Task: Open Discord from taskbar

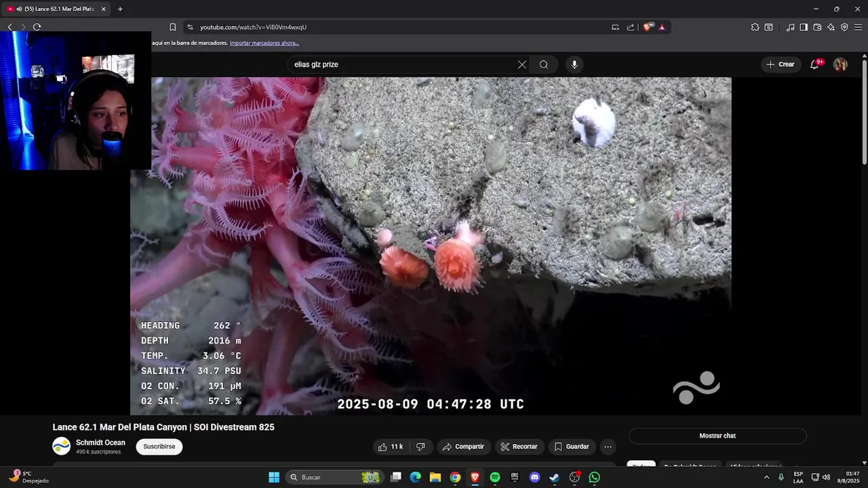Action: tap(534, 477)
